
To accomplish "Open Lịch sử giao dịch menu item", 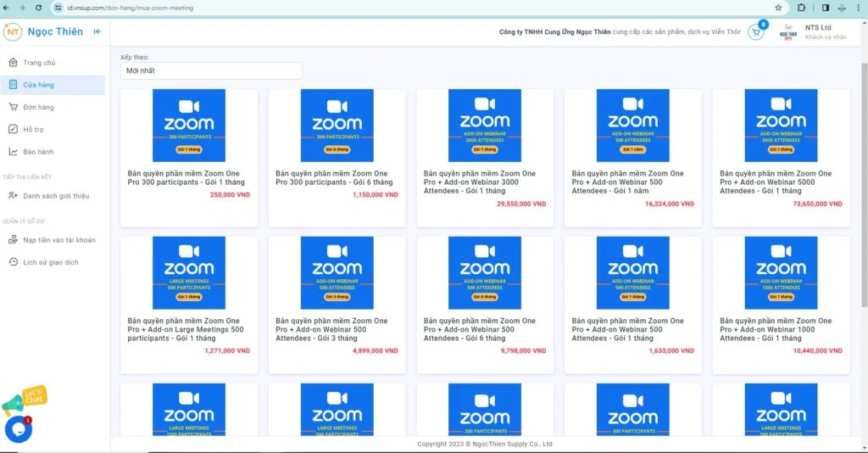I will click(53, 262).
